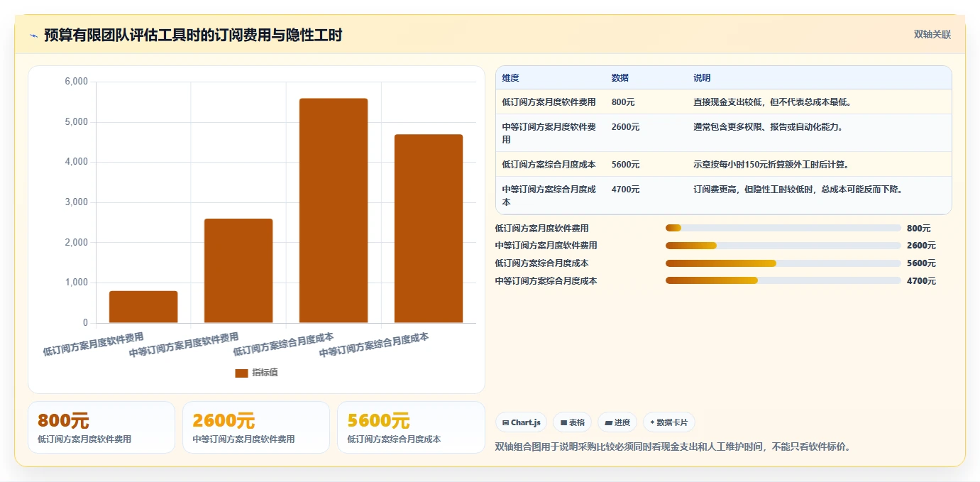Click the 5600元 value in the table

click(625, 165)
